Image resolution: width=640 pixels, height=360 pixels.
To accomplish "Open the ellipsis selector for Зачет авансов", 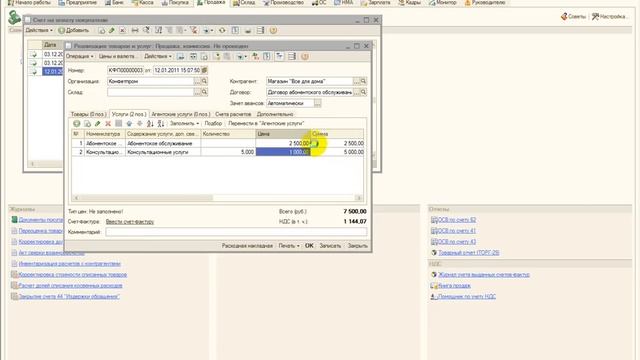I will point(318,103).
